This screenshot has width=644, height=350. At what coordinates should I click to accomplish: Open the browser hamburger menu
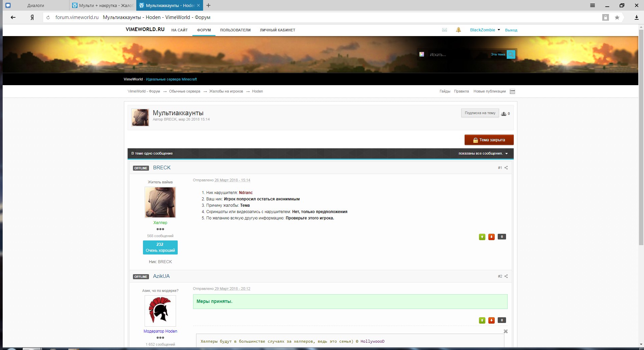pyautogui.click(x=593, y=5)
